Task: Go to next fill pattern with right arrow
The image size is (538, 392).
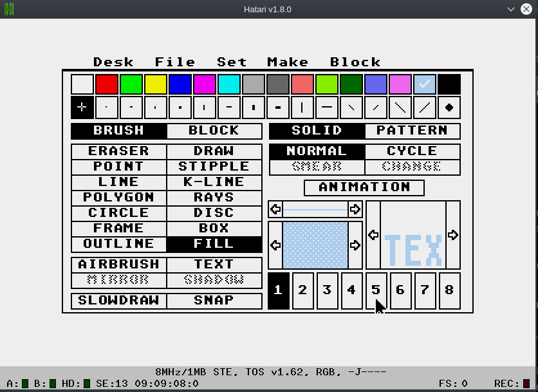Action: coord(355,245)
